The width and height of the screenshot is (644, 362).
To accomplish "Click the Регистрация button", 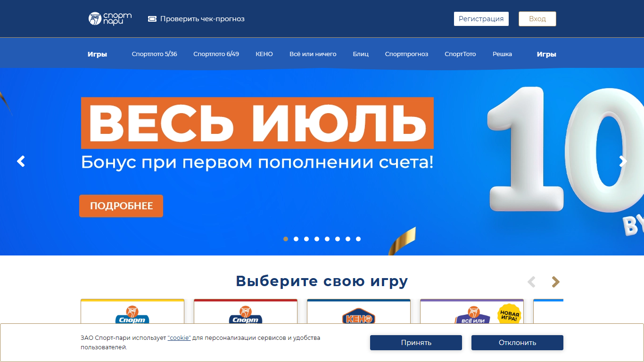I will point(481,19).
